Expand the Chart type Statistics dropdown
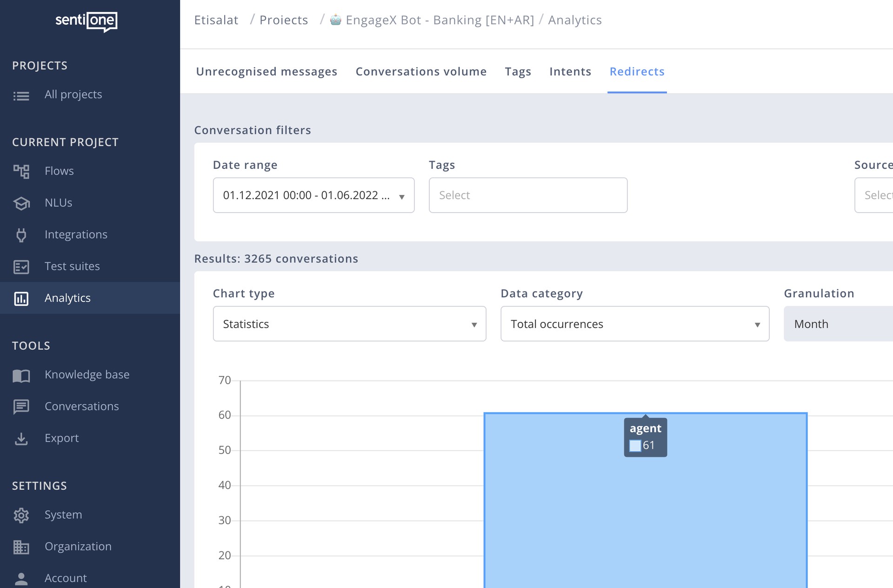The height and width of the screenshot is (588, 893). [349, 324]
